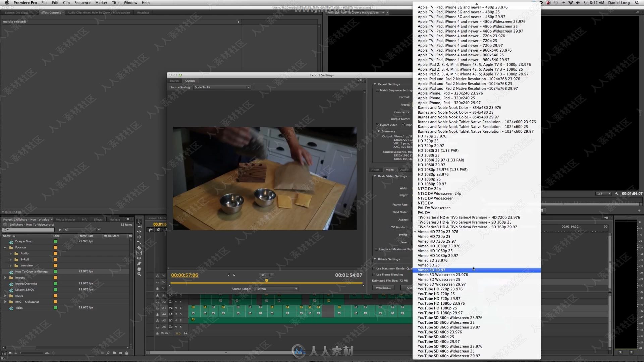The image size is (644, 362).
Task: Select the Vimeo SD 29.97 highlighted preset
Action: click(x=477, y=270)
